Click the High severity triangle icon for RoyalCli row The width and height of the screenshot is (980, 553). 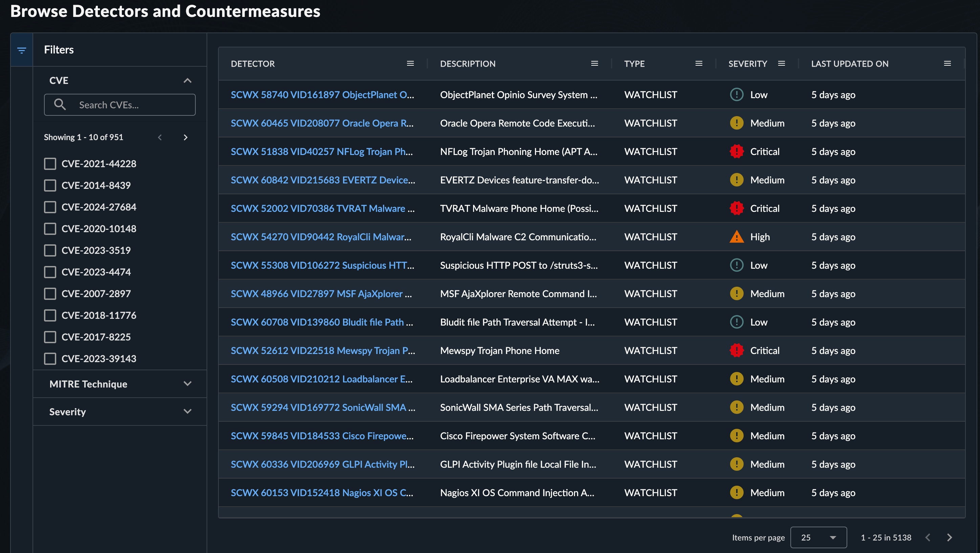click(x=737, y=237)
